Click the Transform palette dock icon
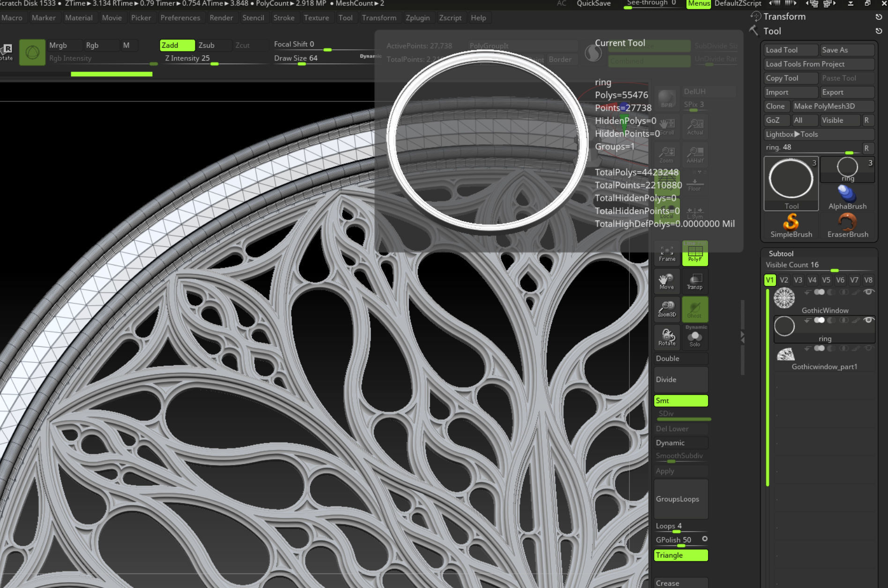Image resolution: width=888 pixels, height=588 pixels. [755, 16]
